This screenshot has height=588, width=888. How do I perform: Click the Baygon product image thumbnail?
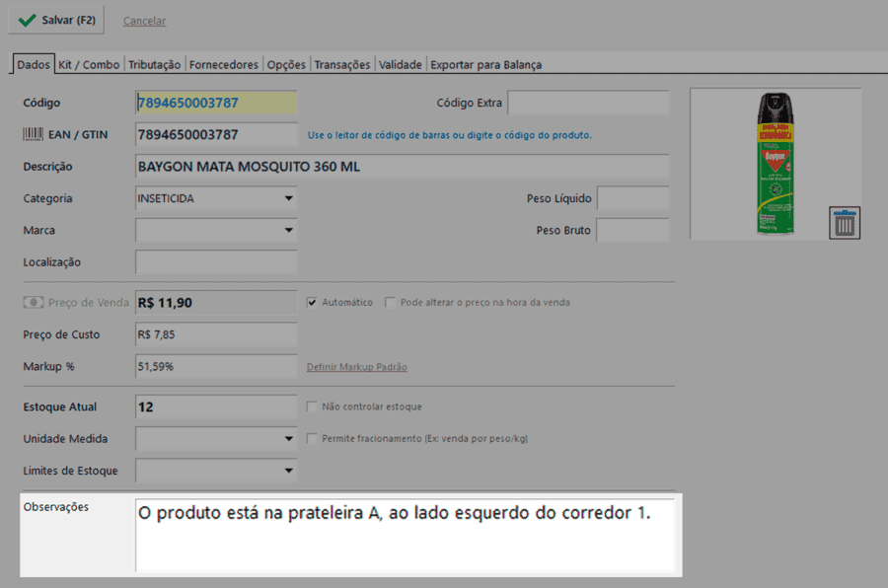(776, 164)
